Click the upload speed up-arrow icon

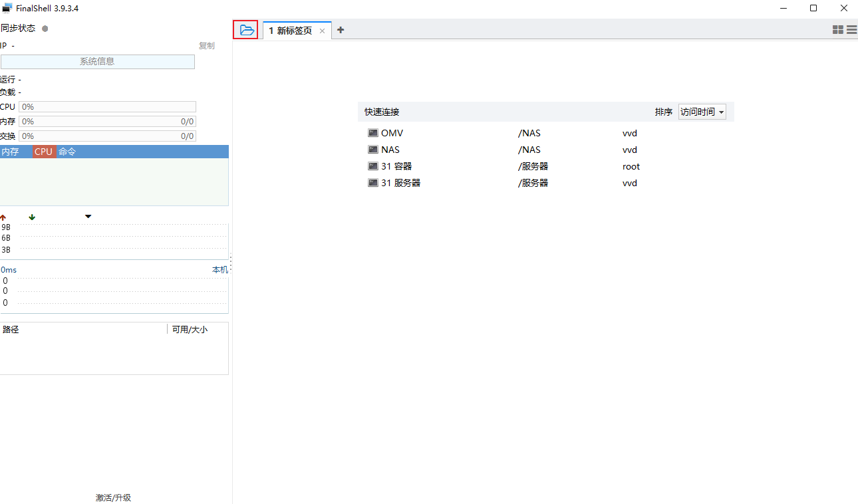(x=3, y=217)
